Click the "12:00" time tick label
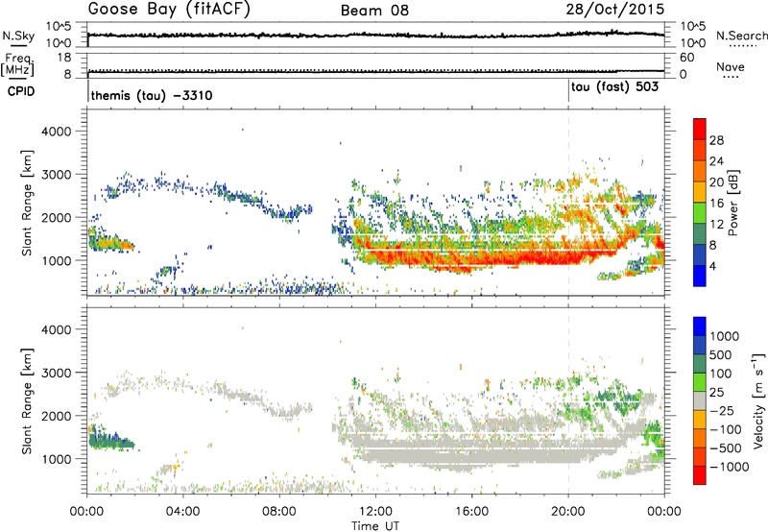The image size is (768, 532). (375, 512)
